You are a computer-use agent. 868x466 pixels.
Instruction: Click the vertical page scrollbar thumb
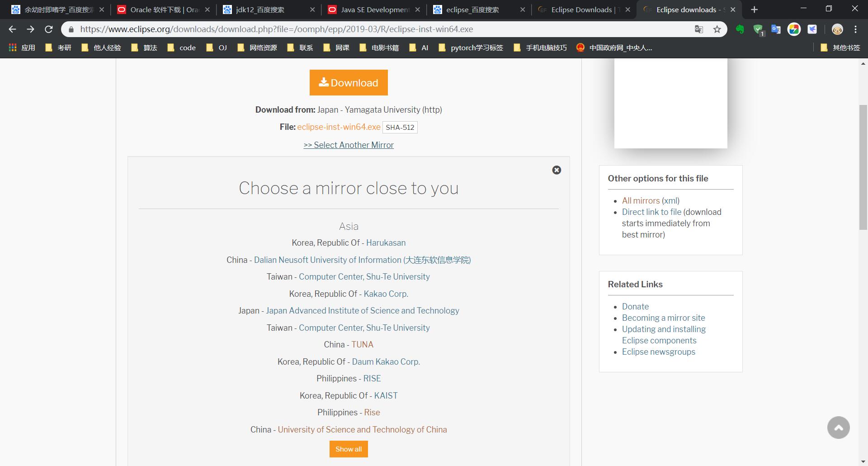click(x=863, y=167)
